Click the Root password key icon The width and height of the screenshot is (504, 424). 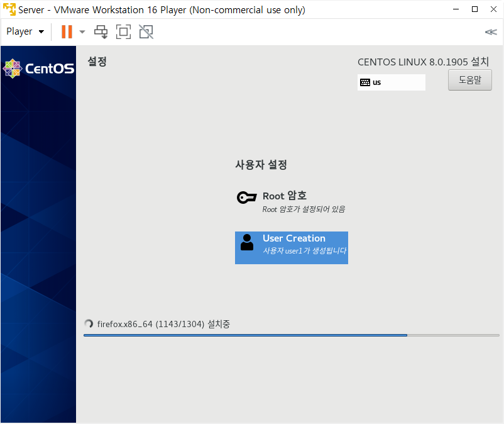pos(246,197)
